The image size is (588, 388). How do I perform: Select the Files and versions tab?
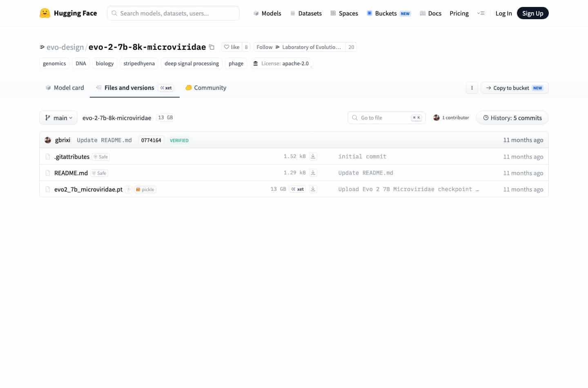pyautogui.click(x=135, y=87)
